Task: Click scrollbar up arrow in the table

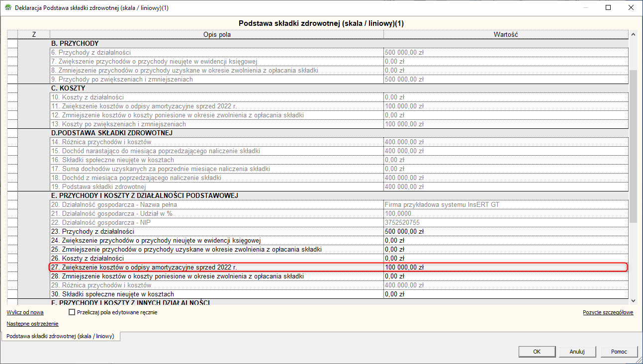Action: pos(633,35)
